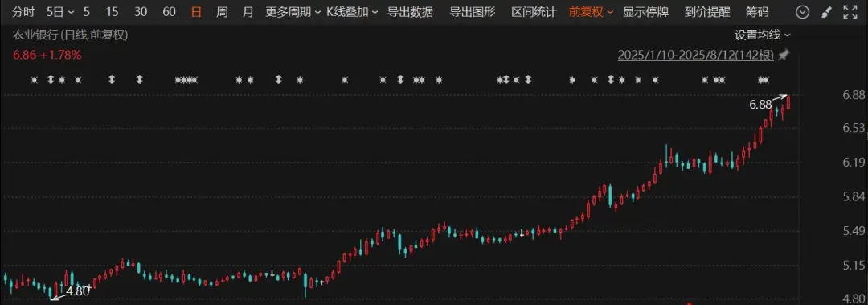Expand the 设置均线 moving average menu
Image resolution: width=868 pixels, height=305 pixels.
coord(762,35)
